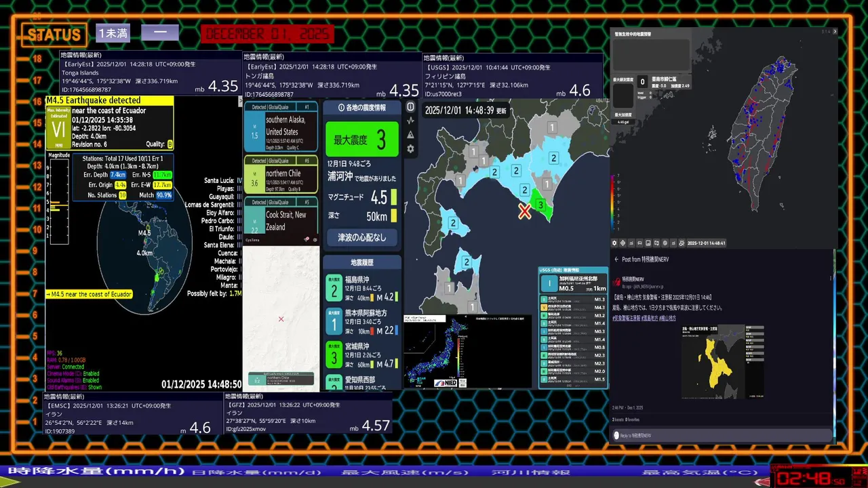This screenshot has height=488, width=868.
Task: Click the 加利福尼亚州北部 M0.5 USGS header card
Action: [573, 283]
